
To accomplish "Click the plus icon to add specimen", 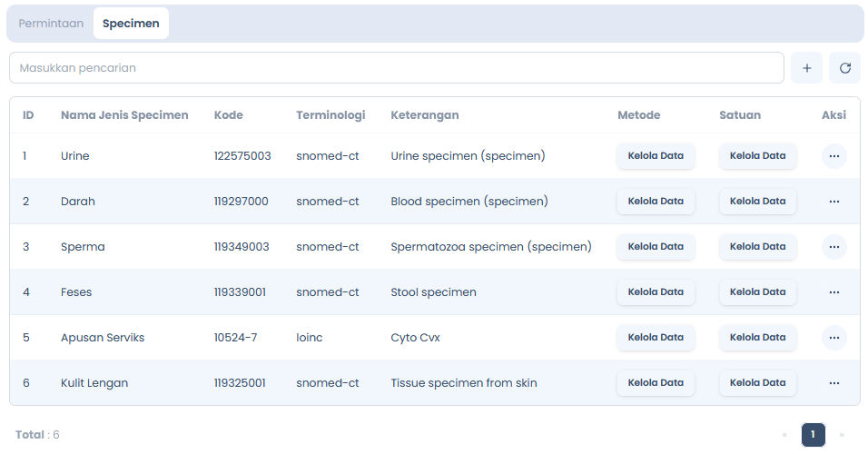I will click(806, 68).
